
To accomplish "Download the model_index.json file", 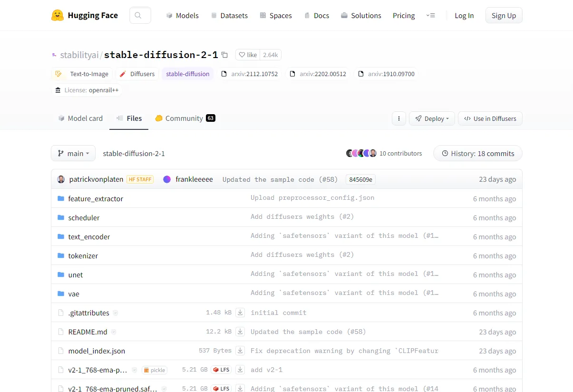I will (240, 351).
